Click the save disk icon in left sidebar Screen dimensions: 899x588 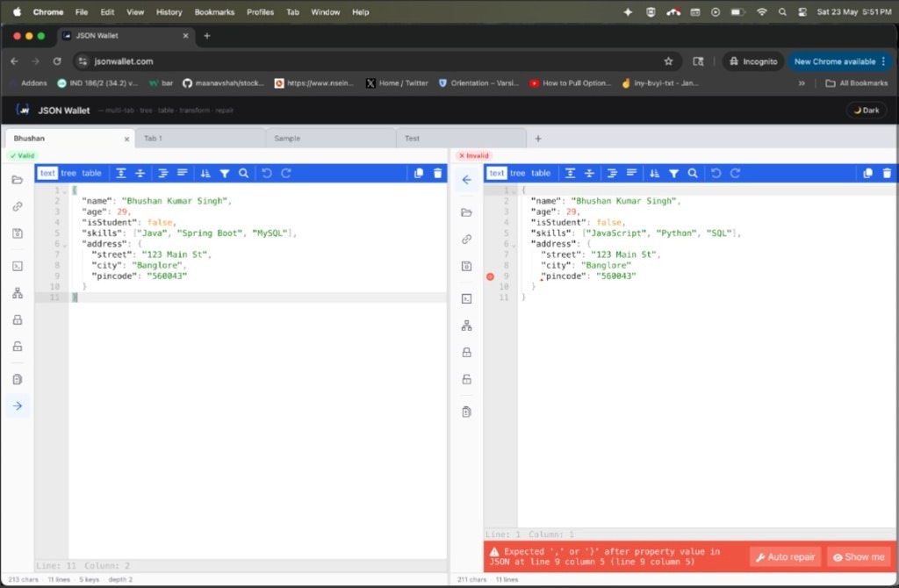click(18, 233)
